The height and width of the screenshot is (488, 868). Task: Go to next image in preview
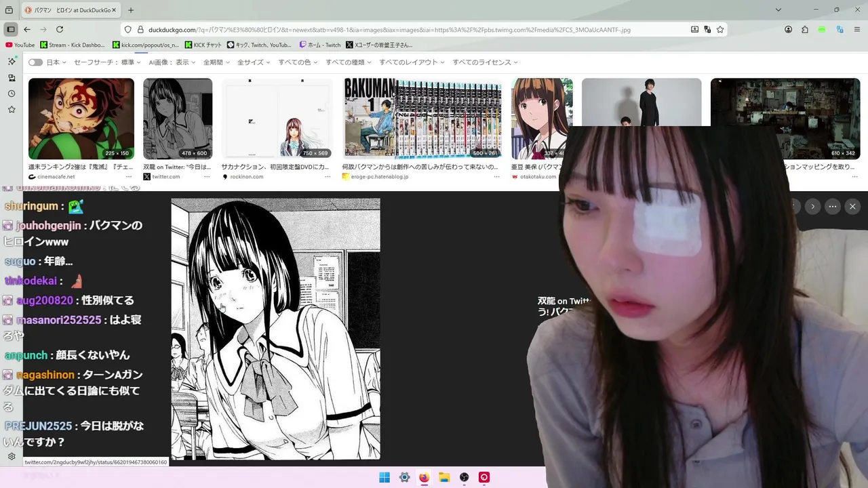[x=812, y=206]
